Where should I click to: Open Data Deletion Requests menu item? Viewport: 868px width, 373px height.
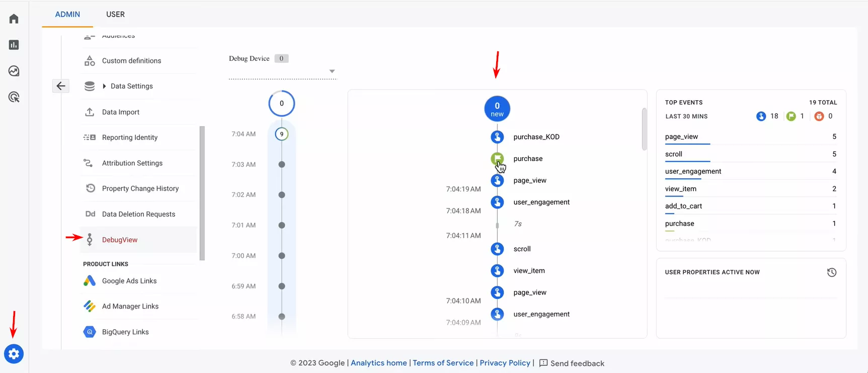(x=138, y=214)
